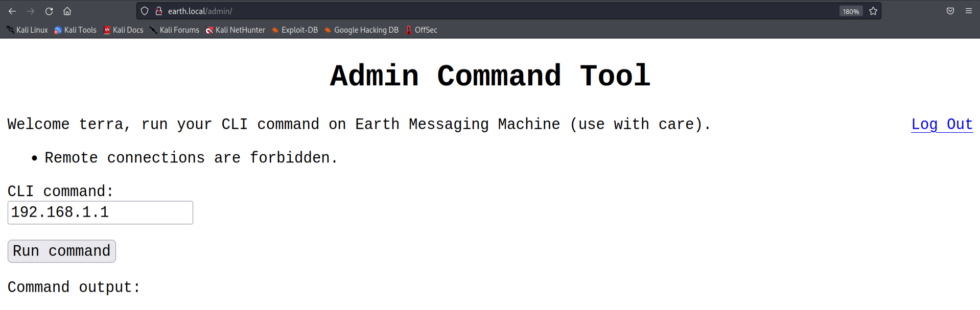Open the Kali NetHunter bookmark
The image size is (980, 310).
pyautogui.click(x=236, y=30)
